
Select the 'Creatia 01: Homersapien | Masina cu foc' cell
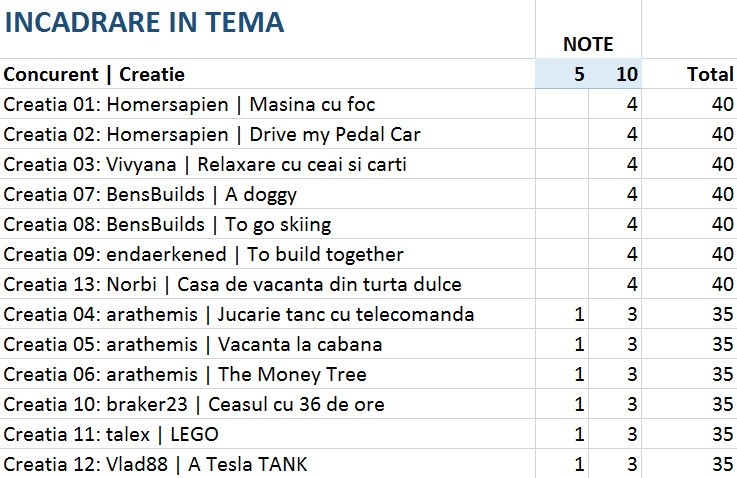click(190, 104)
